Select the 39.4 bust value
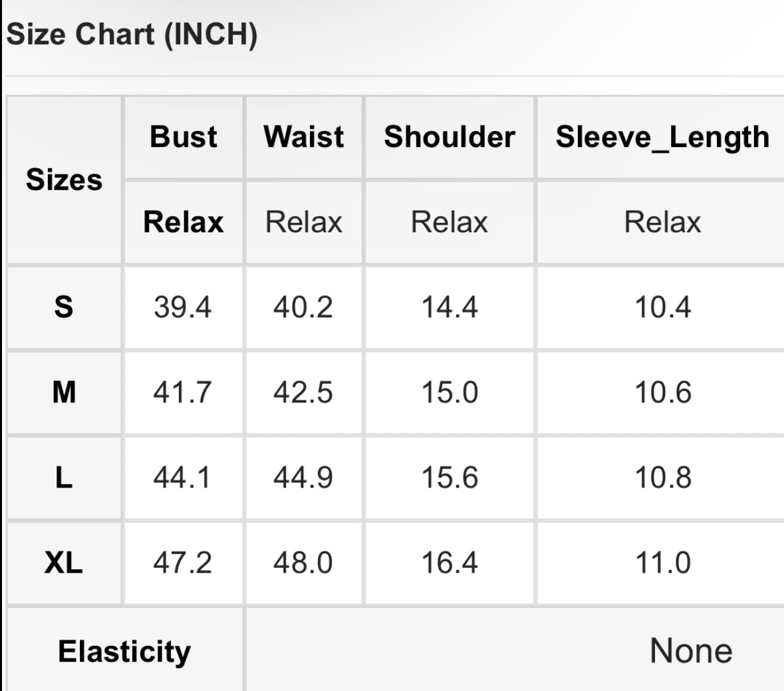This screenshot has width=784, height=691. coord(182,307)
